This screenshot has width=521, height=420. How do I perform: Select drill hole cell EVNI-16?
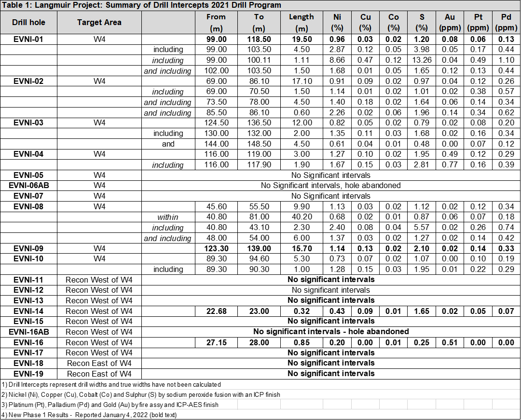(28, 342)
